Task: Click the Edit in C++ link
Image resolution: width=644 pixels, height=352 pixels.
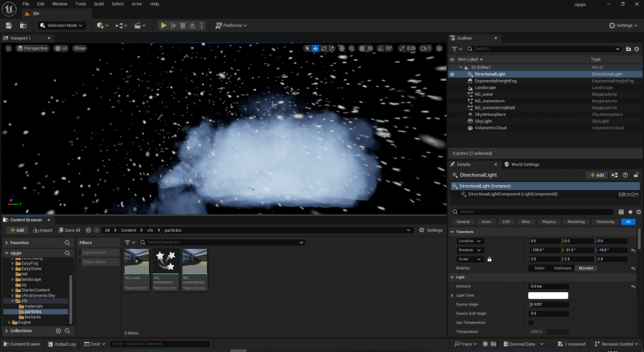Action: tap(628, 194)
